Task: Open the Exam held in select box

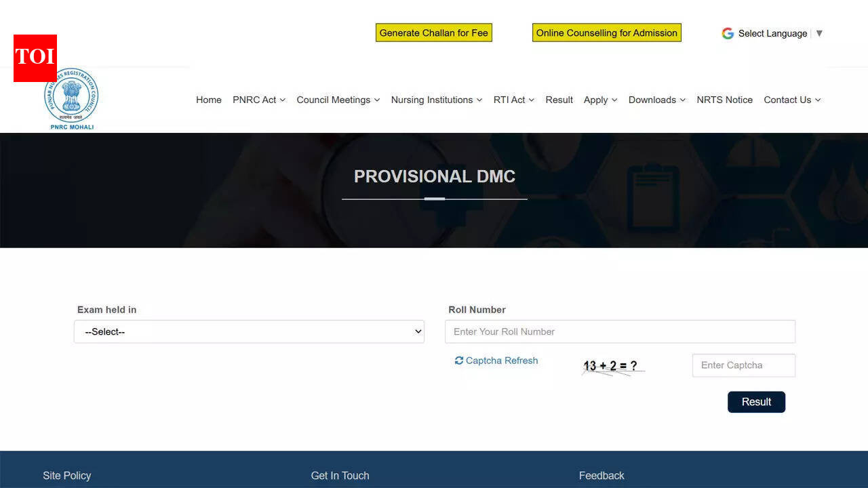Action: [x=248, y=331]
